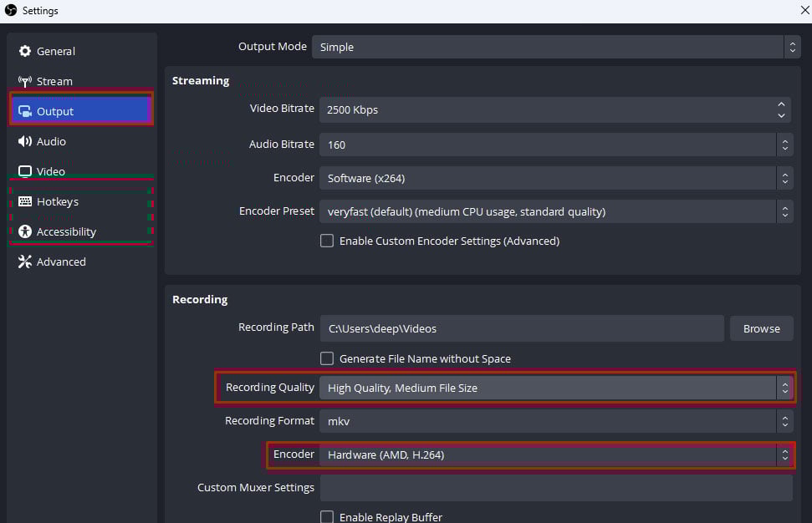812x523 pixels.
Task: Click the Advanced tools icon
Action: tap(25, 262)
